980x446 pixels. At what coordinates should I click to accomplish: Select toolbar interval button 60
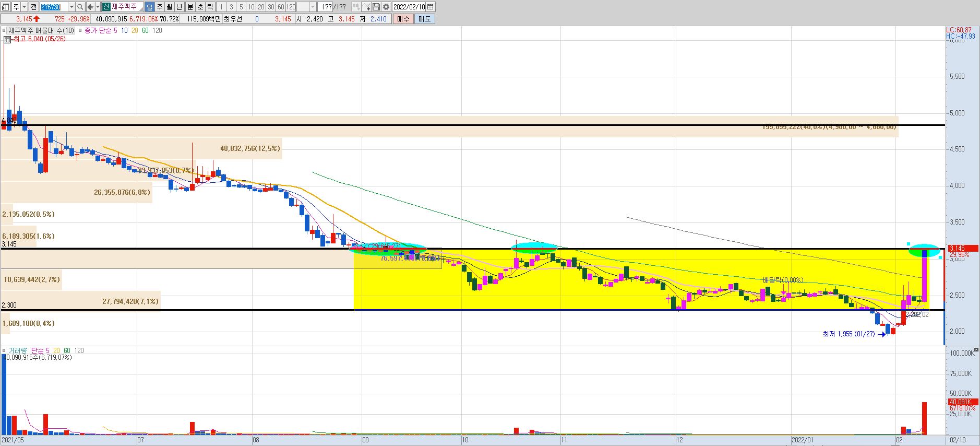(x=281, y=7)
